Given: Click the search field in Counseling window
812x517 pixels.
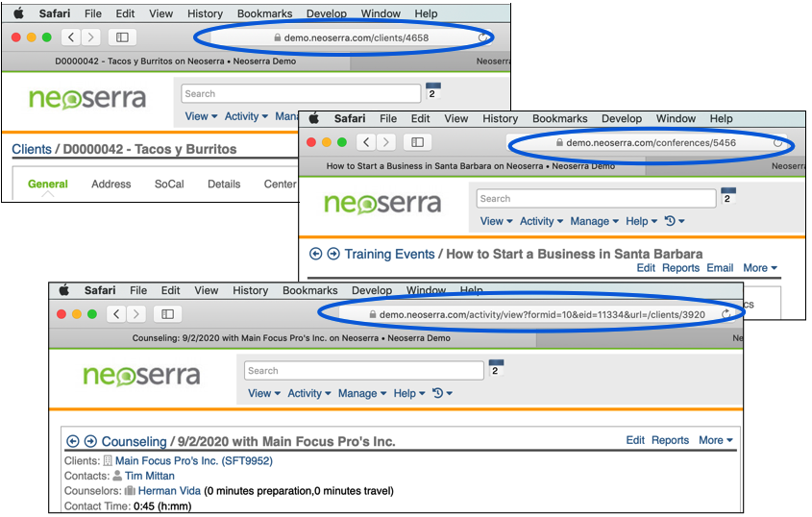Looking at the screenshot, I should pyautogui.click(x=364, y=371).
